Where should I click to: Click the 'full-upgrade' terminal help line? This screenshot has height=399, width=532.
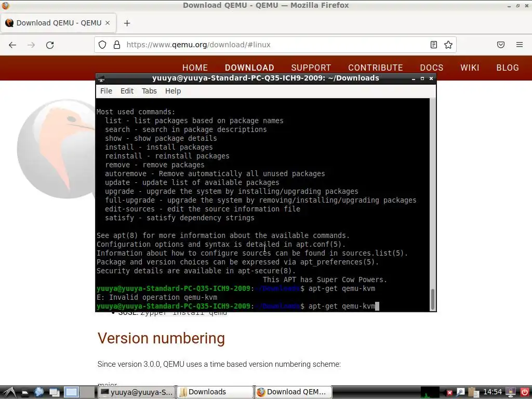pos(261,200)
